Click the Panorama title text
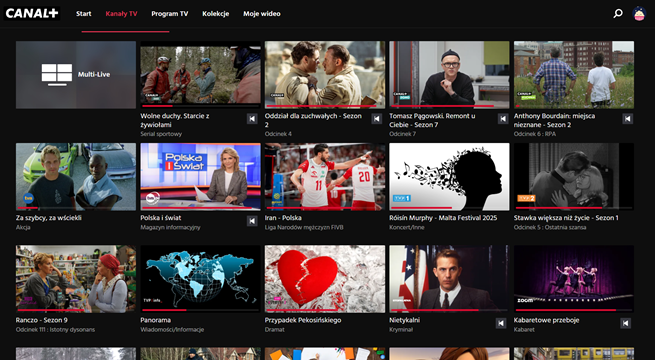655x360 pixels. [x=155, y=320]
